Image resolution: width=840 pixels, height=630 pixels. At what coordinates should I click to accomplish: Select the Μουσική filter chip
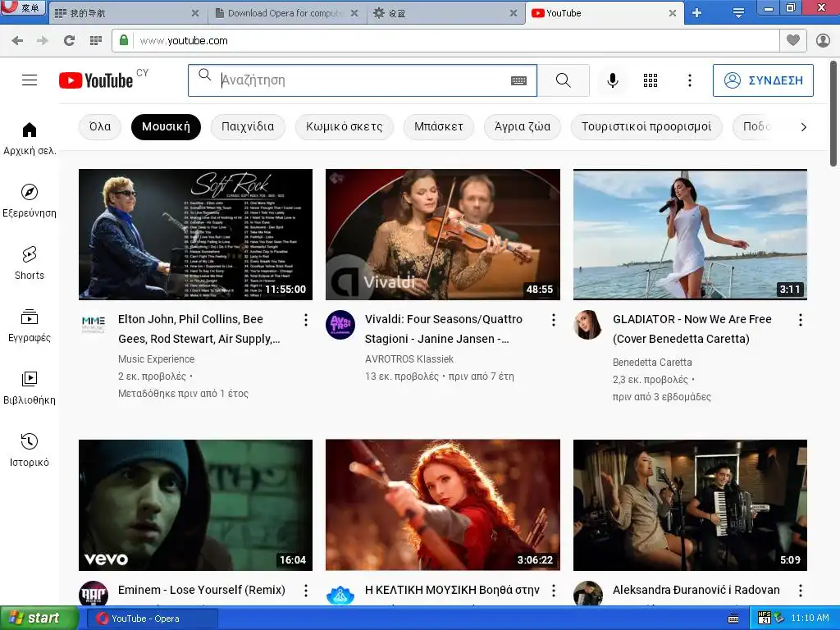166,127
